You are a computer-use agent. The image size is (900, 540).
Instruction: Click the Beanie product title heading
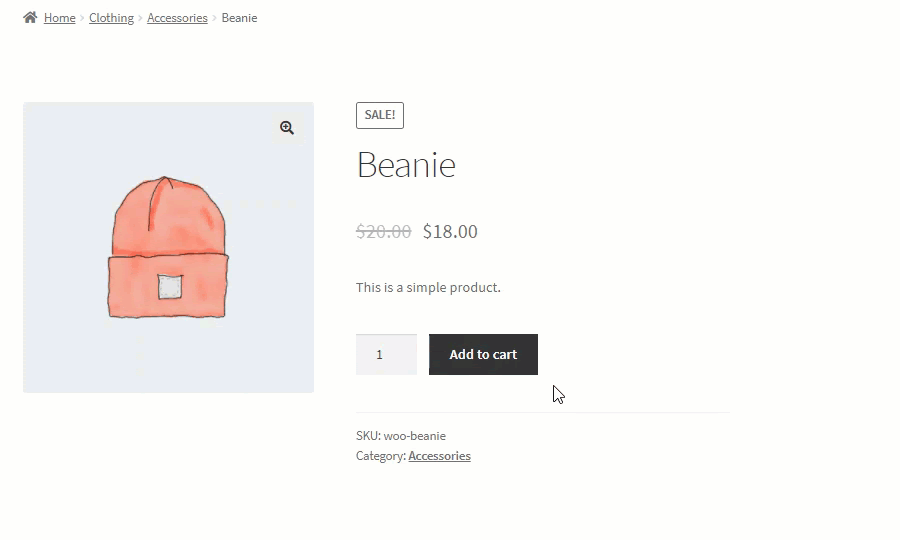pyautogui.click(x=406, y=165)
